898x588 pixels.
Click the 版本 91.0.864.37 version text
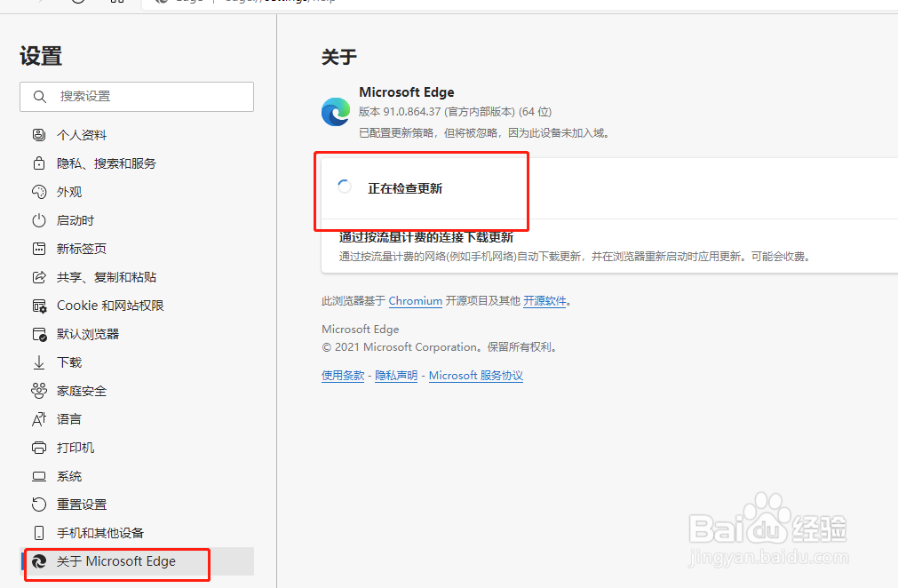456,112
